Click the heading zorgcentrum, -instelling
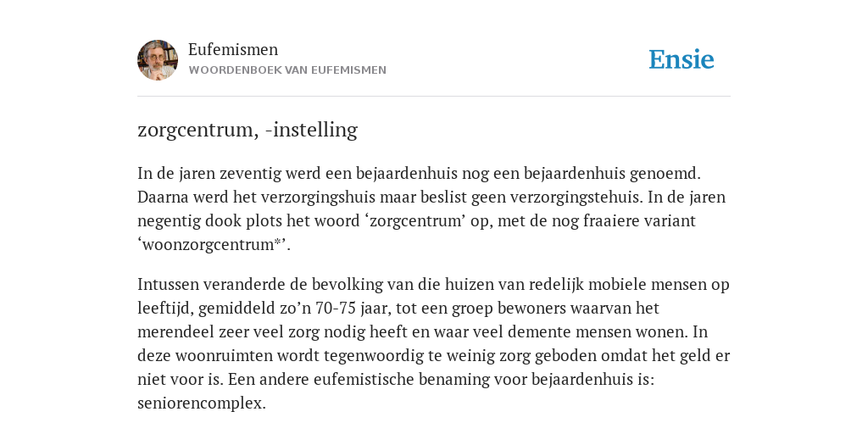Viewport: 868px width, 434px height. pyautogui.click(x=248, y=130)
